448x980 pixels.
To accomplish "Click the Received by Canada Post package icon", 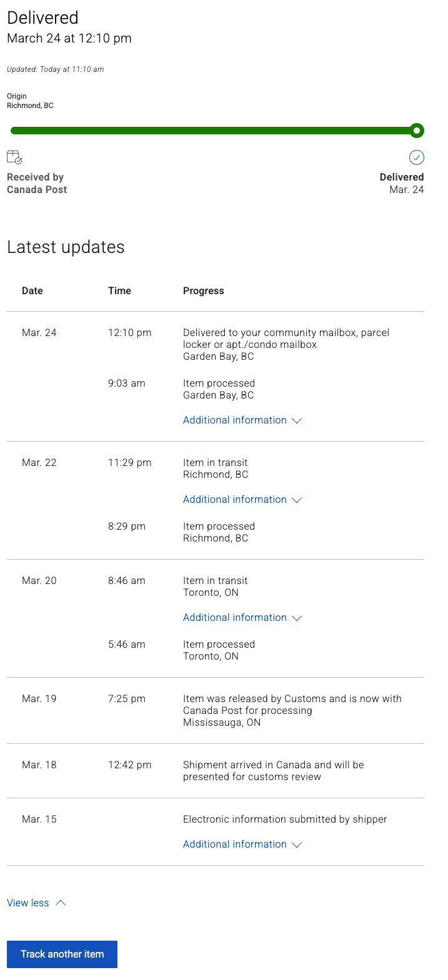I will point(14,157).
